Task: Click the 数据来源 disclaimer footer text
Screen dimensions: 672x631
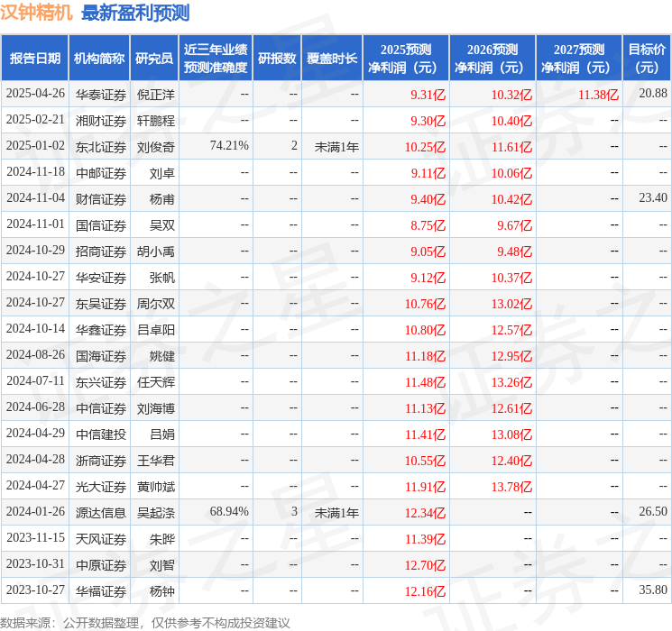Action: coord(145,623)
